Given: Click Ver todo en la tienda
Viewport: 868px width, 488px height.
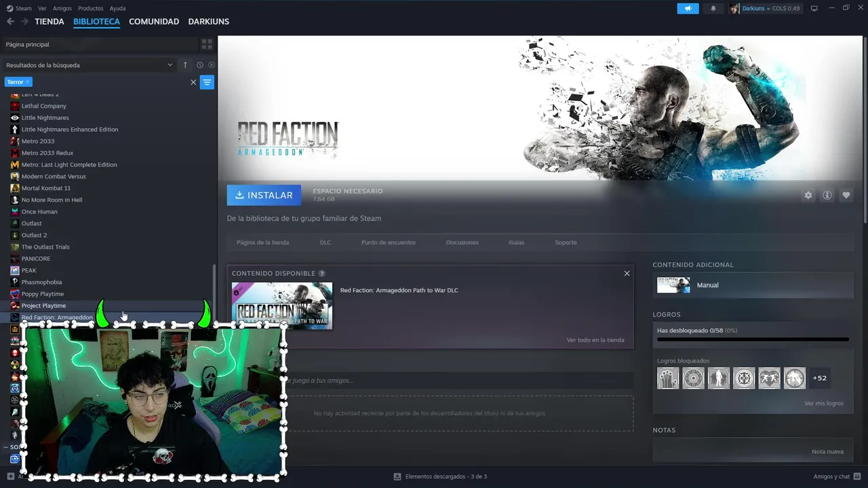Looking at the screenshot, I should 595,340.
